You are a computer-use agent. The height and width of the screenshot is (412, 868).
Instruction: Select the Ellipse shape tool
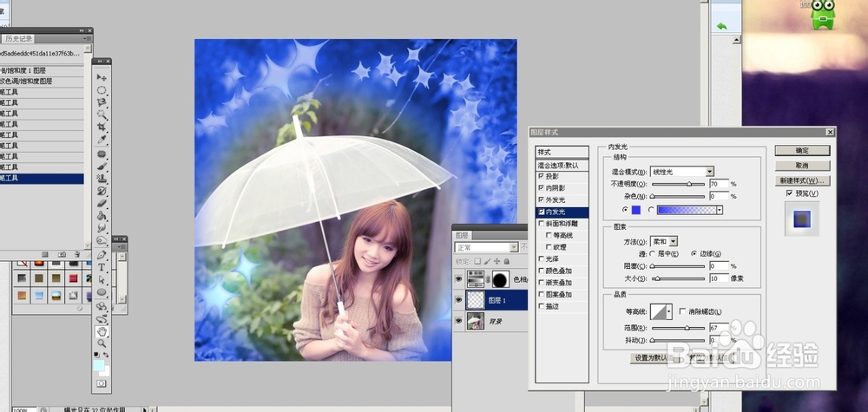pos(102,292)
